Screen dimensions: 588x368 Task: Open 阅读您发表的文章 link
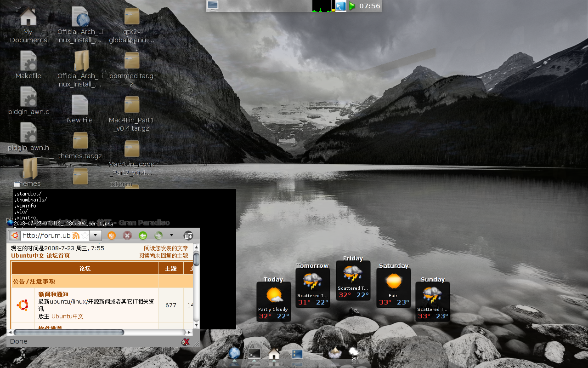[166, 248]
